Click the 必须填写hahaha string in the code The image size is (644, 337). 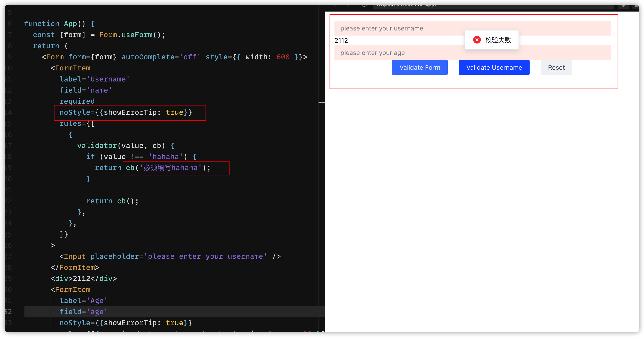(x=171, y=168)
